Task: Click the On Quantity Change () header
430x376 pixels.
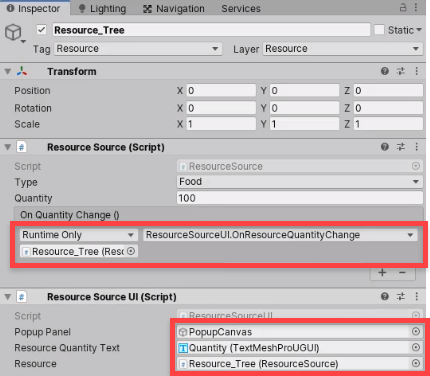Action: click(218, 215)
